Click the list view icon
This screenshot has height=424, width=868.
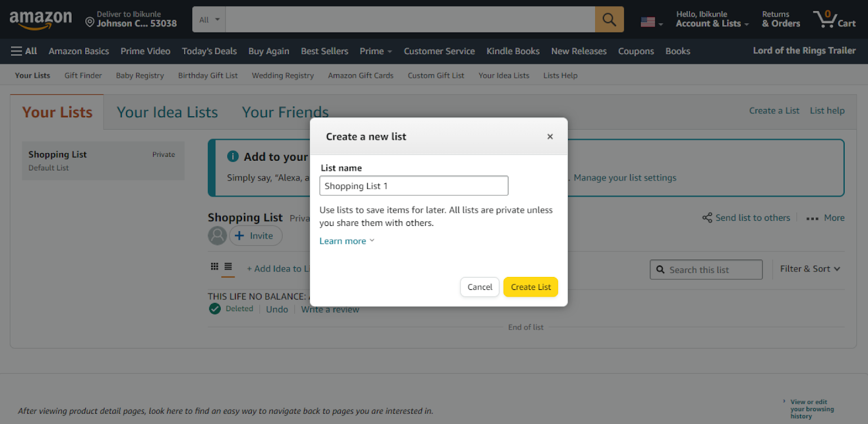pos(228,267)
